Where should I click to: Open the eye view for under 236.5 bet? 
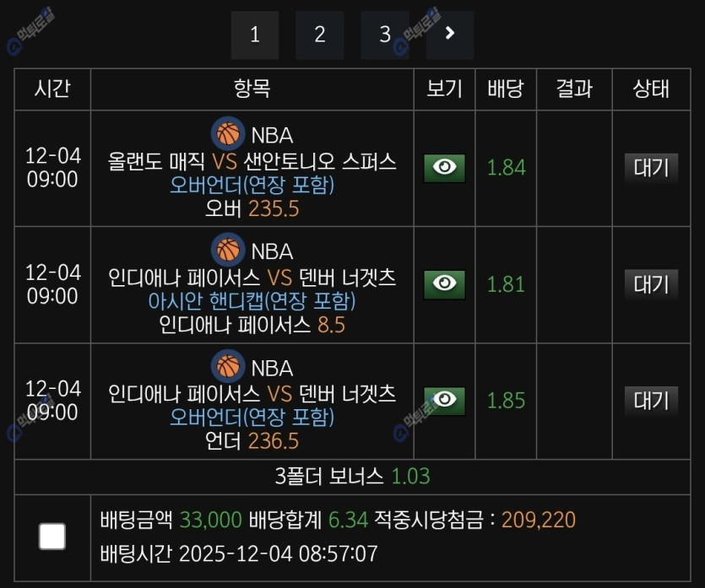point(444,401)
